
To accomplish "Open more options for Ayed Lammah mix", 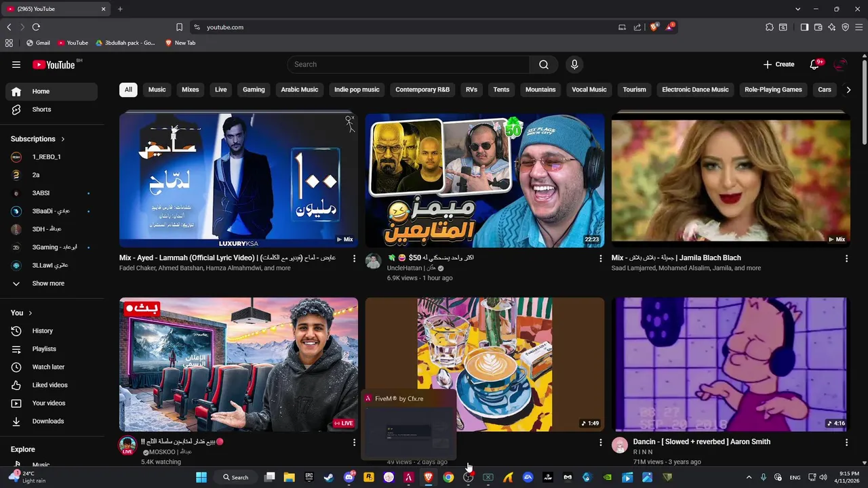I will [x=354, y=258].
